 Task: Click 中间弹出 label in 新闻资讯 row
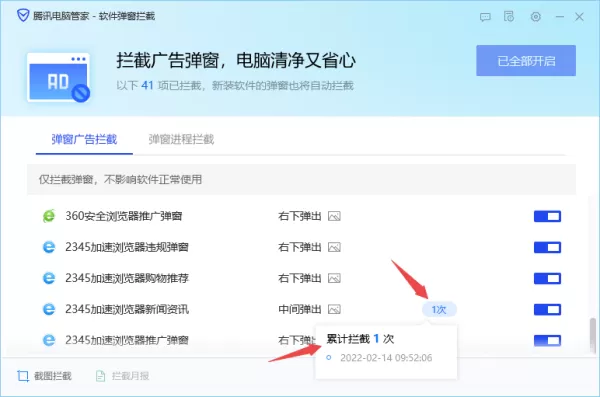click(300, 309)
